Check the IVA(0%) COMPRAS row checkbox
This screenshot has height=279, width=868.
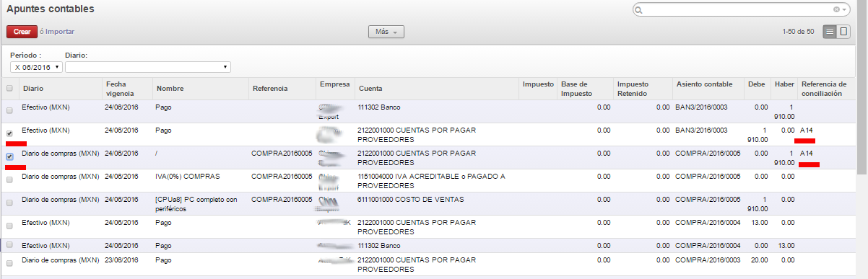pos(9,180)
